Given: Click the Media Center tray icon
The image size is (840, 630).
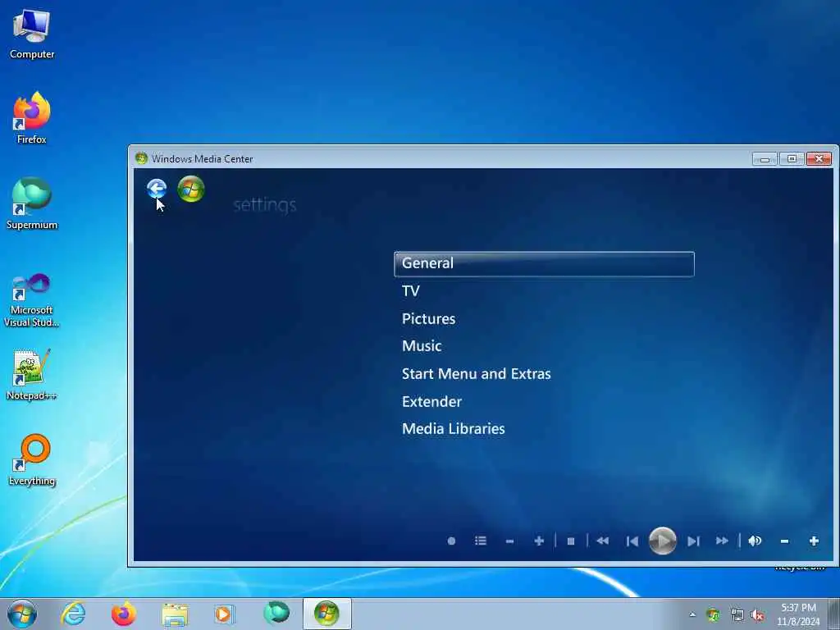Looking at the screenshot, I should click(x=713, y=615).
